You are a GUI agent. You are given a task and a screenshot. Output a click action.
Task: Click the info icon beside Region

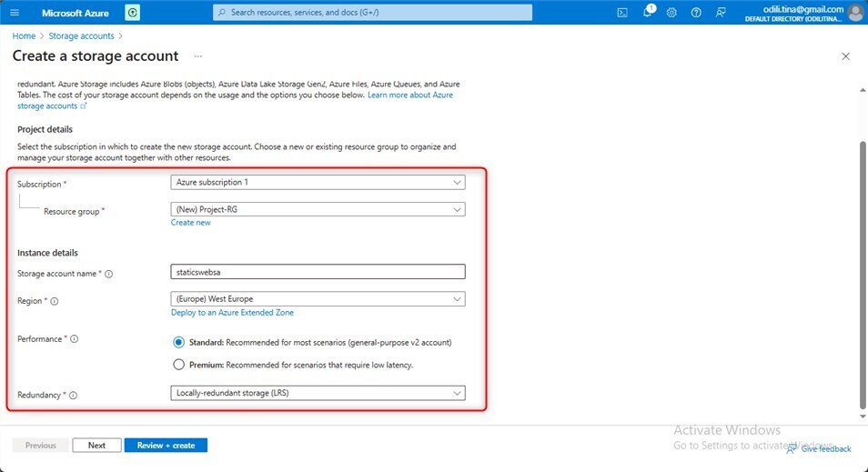(55, 301)
